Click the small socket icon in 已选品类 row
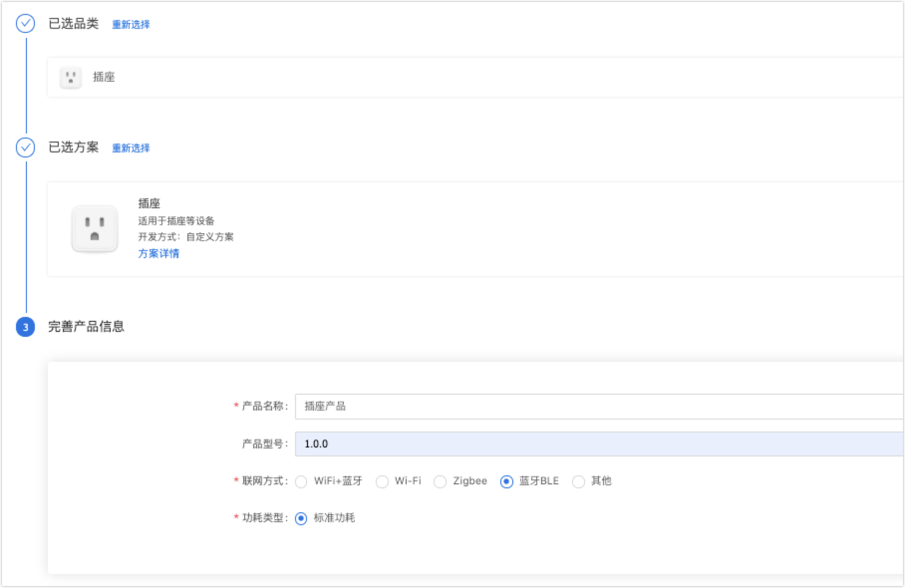The width and height of the screenshot is (905, 588). pos(71,77)
